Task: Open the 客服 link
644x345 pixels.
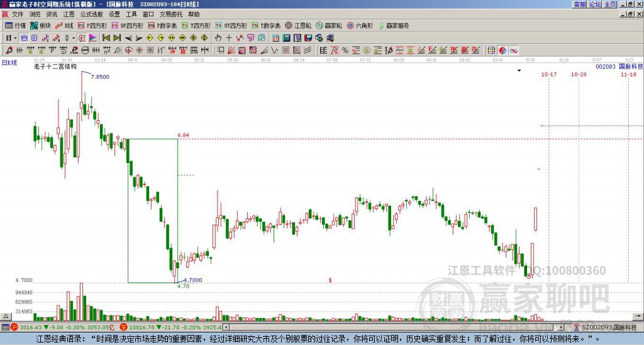Action: 579,4
